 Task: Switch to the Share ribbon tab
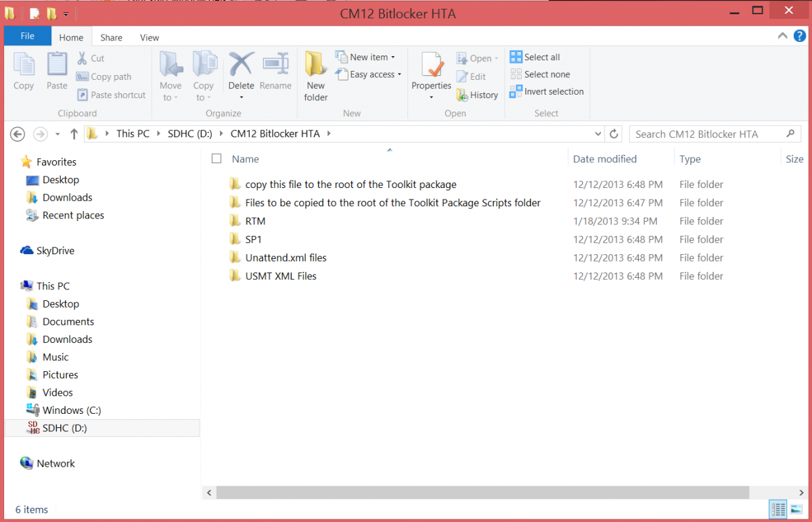click(112, 38)
